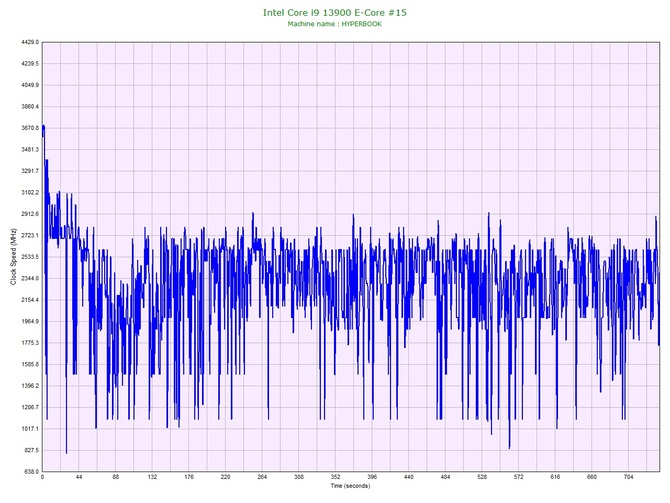
Task: Click the x-axis tick label 660
Action: [x=592, y=477]
